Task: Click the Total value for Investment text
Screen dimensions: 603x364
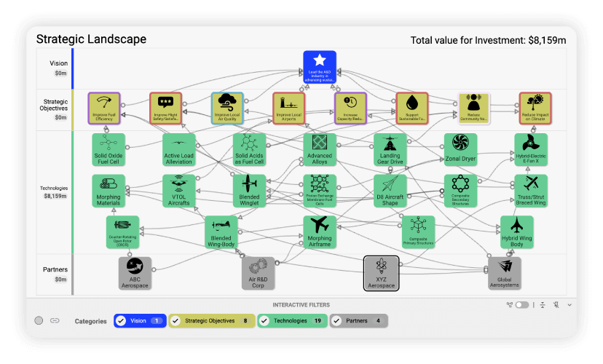Action: [488, 40]
